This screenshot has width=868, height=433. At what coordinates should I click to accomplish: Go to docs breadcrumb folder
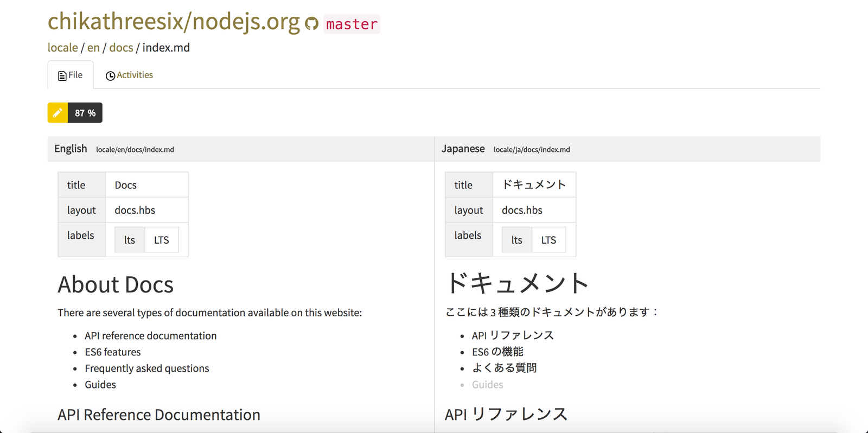tap(121, 48)
